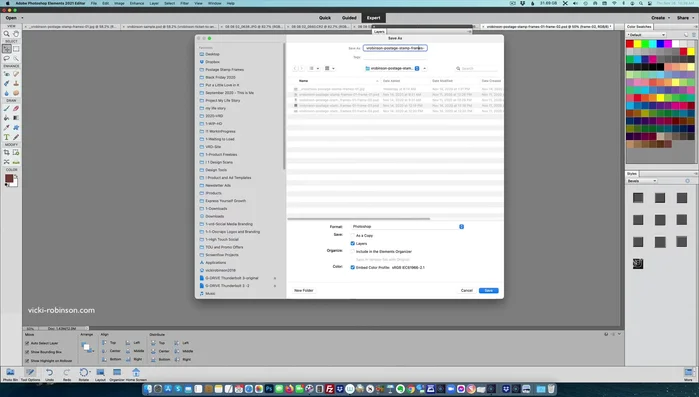This screenshot has height=397, width=699.
Task: Select the Clone Stamp tool
Action: click(16, 83)
